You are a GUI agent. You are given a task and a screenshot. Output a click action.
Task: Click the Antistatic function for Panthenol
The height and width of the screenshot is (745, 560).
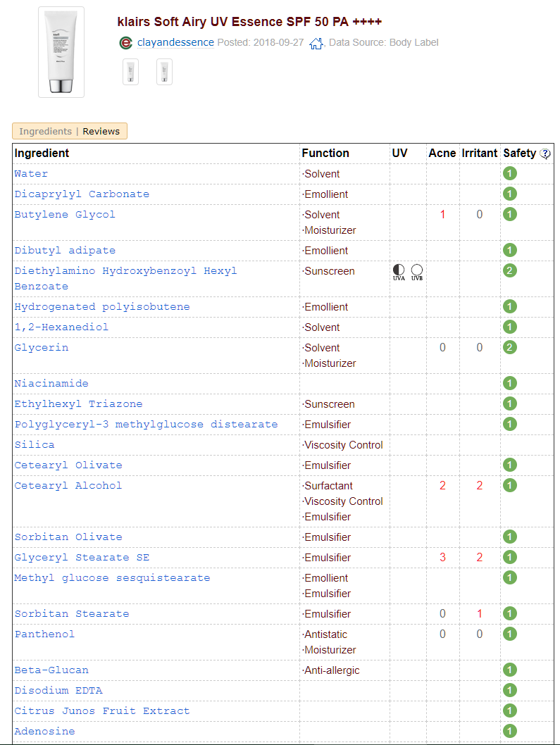[325, 634]
